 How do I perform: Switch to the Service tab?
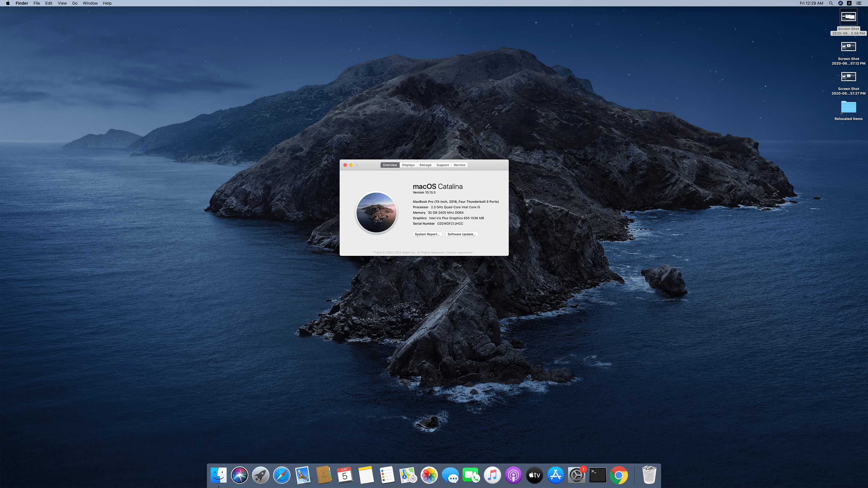click(x=459, y=165)
